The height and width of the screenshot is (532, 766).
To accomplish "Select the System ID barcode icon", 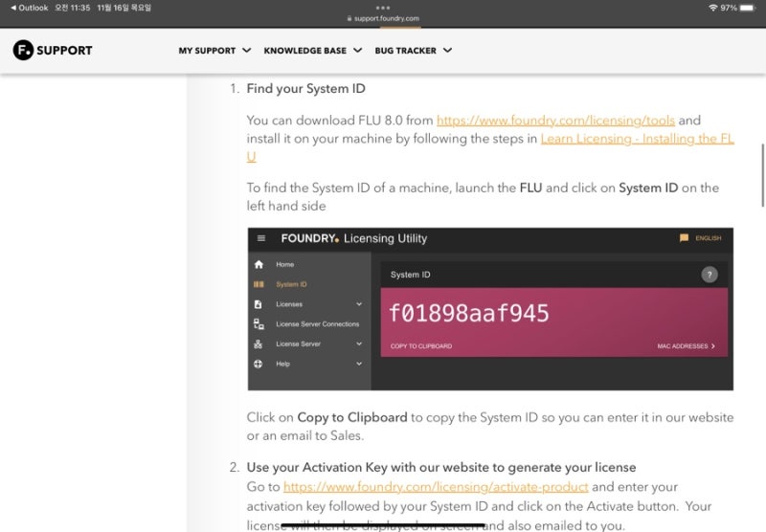I will (259, 284).
